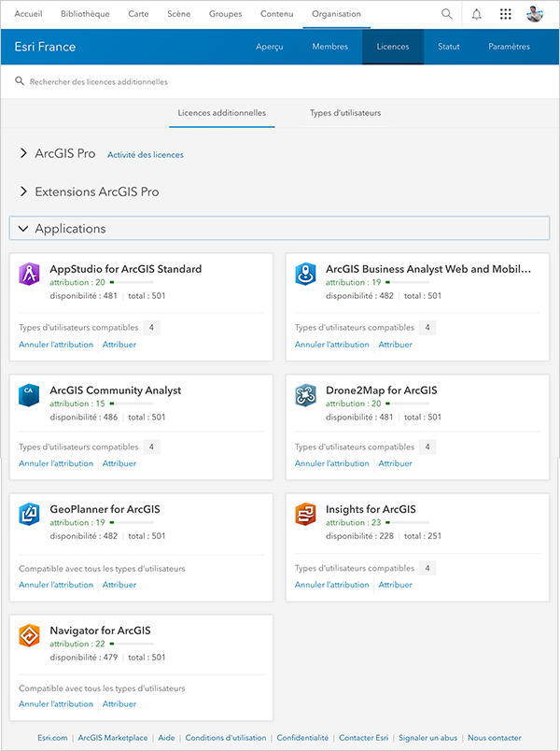The width and height of the screenshot is (560, 751).
Task: Collapse the Applications section
Action: (23, 229)
